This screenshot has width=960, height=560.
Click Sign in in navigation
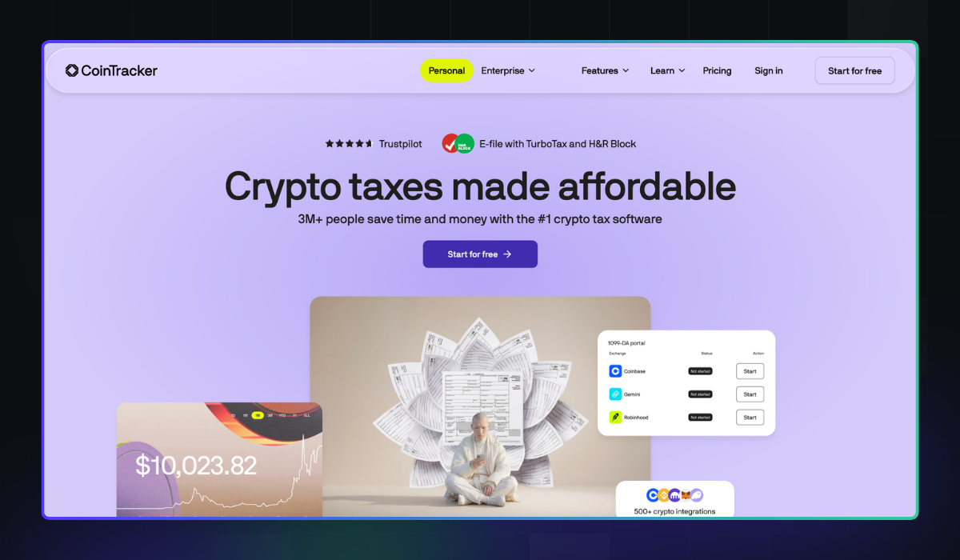[769, 70]
